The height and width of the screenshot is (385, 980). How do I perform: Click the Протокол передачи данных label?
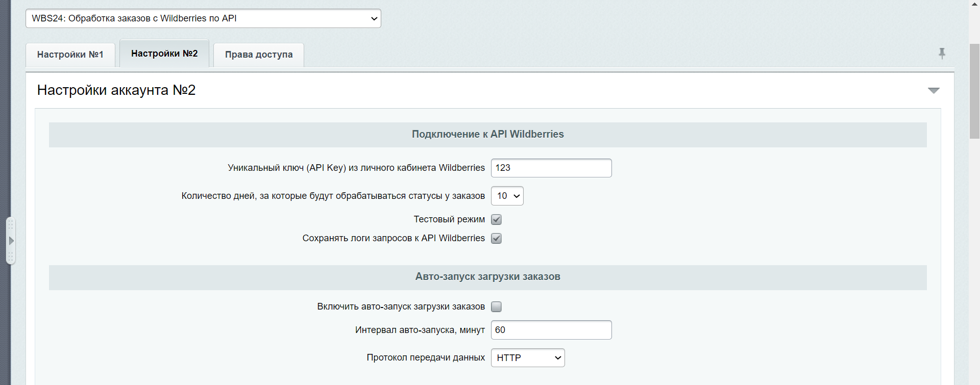tap(426, 357)
